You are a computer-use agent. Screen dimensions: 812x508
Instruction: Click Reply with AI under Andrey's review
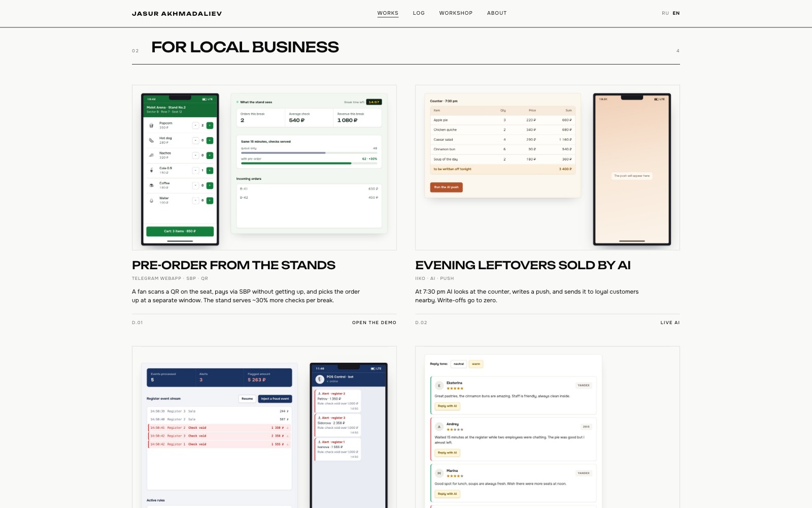[x=447, y=453]
